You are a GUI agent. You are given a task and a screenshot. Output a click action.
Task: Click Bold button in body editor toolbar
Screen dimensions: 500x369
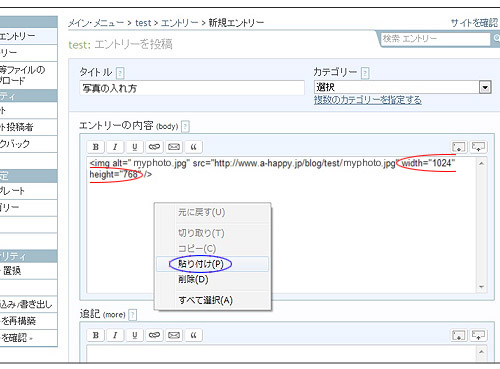coord(96,147)
